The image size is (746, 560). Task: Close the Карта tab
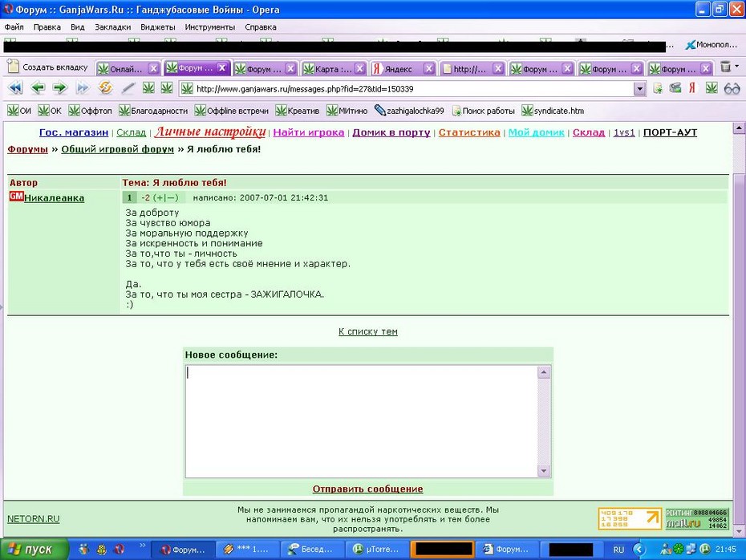pos(360,68)
